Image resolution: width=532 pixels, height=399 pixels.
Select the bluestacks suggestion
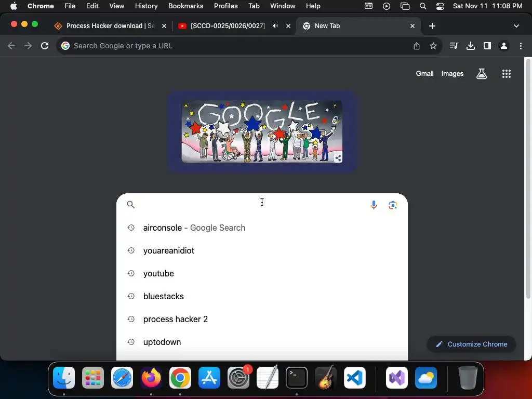tap(262, 296)
